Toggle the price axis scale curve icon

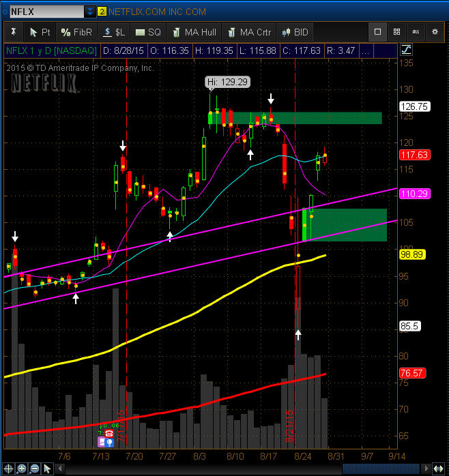coord(406,50)
